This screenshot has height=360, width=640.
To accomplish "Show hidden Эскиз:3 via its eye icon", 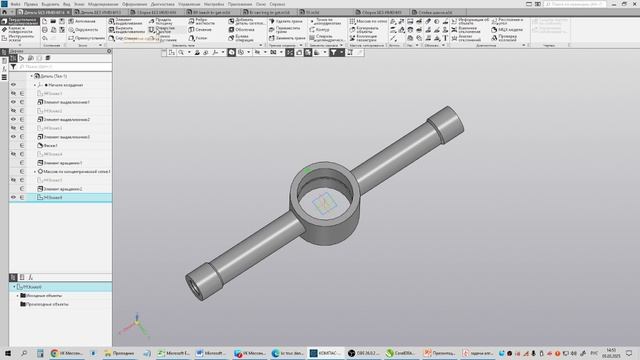I will pyautogui.click(x=13, y=128).
